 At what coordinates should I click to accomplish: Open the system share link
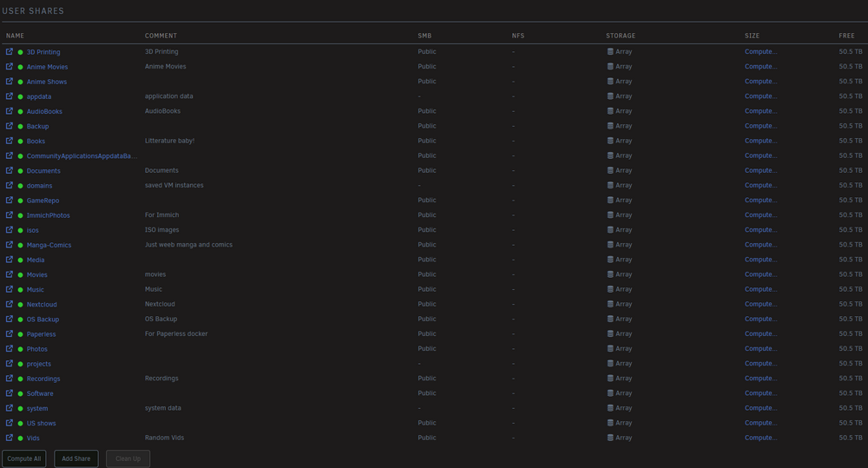(37, 409)
